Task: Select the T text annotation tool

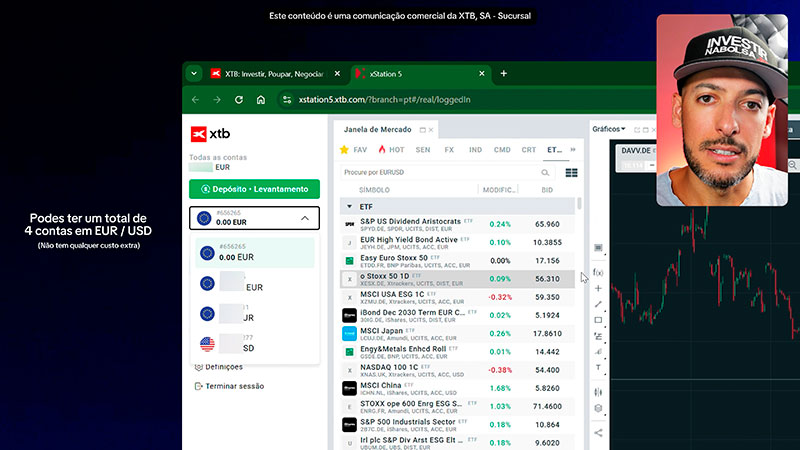Action: click(x=598, y=367)
